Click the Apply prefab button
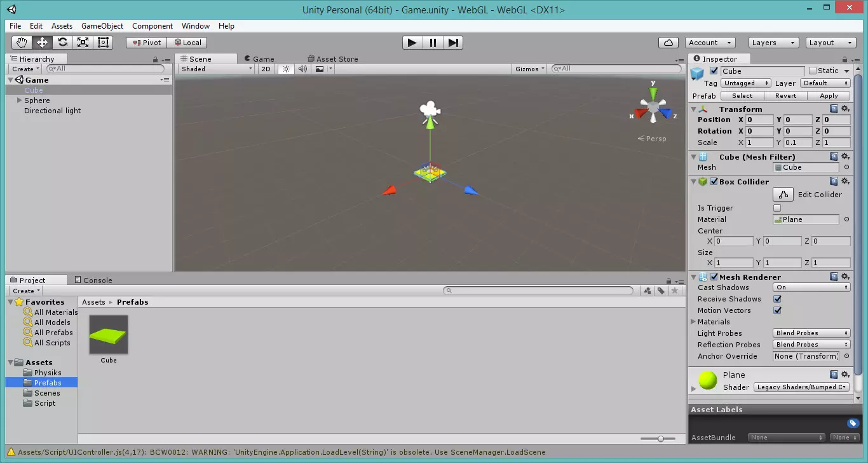Image resolution: width=868 pixels, height=463 pixels. pyautogui.click(x=829, y=95)
